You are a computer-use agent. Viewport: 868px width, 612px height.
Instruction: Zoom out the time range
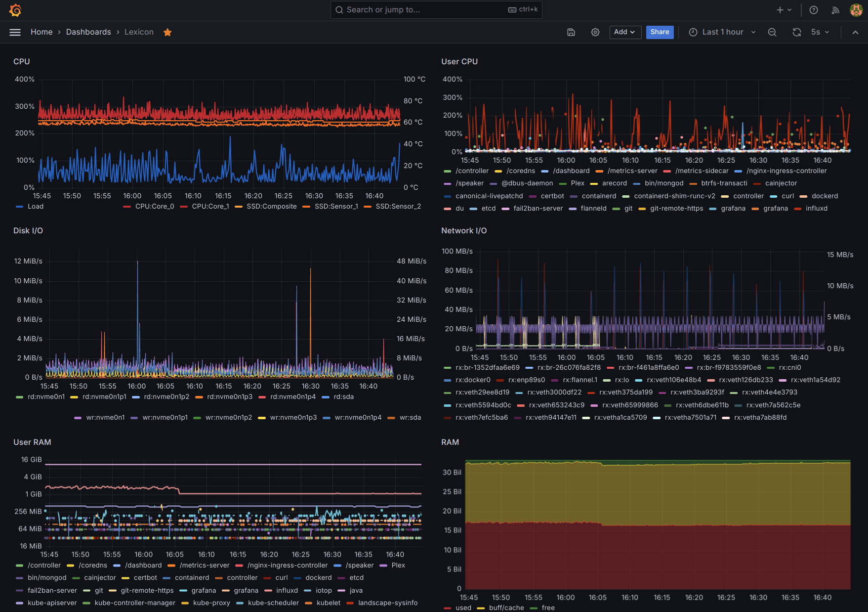click(x=772, y=32)
